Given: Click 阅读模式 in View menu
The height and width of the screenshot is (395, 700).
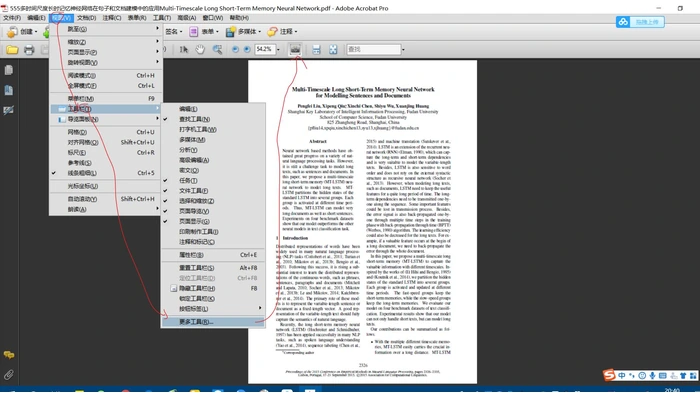Looking at the screenshot, I should coord(105,75).
